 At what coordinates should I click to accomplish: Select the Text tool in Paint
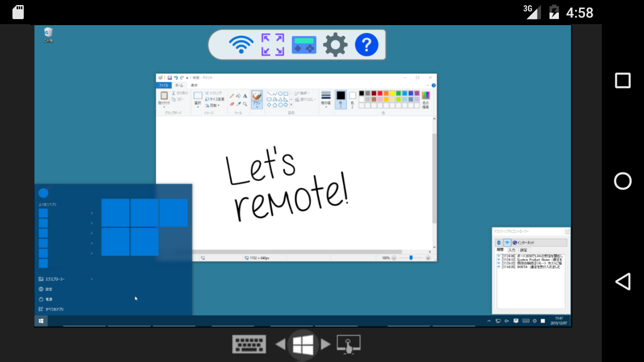[245, 96]
